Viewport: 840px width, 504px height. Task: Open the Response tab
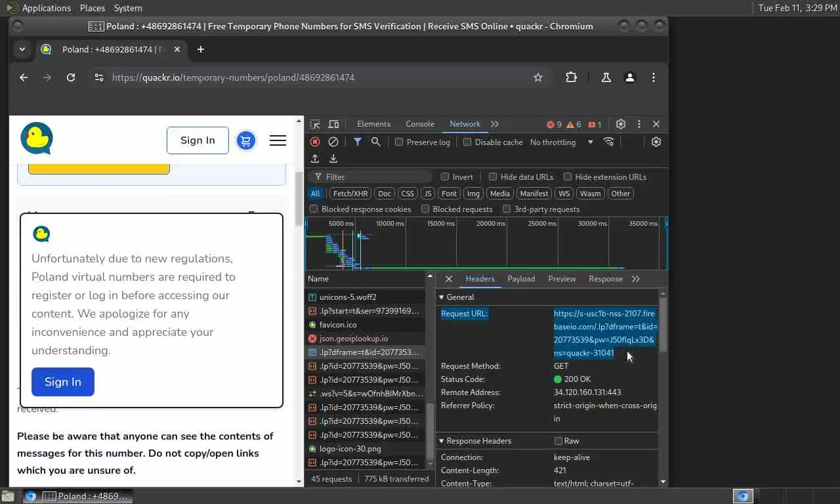click(x=606, y=279)
